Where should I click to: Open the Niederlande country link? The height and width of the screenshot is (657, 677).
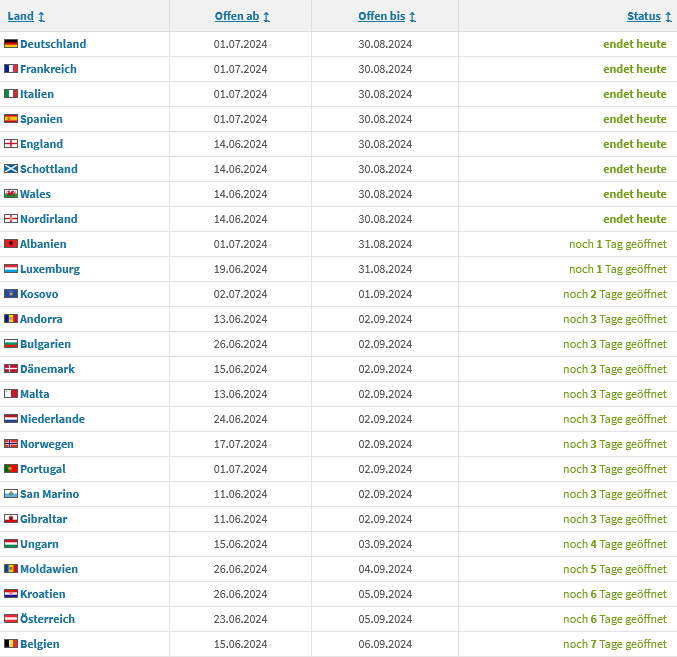point(52,419)
